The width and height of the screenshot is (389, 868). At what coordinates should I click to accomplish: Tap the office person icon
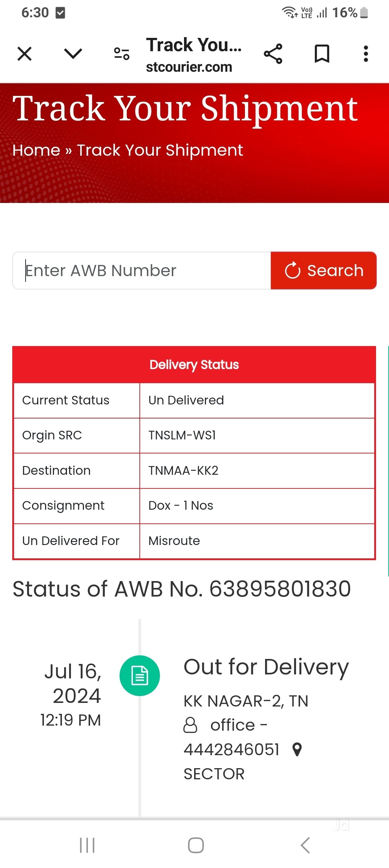[x=191, y=725]
